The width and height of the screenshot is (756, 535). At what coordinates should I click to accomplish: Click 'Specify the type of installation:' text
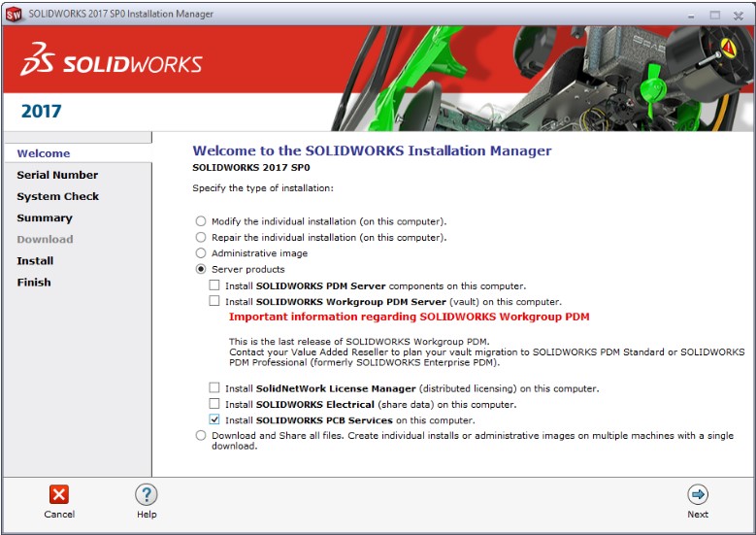click(263, 188)
